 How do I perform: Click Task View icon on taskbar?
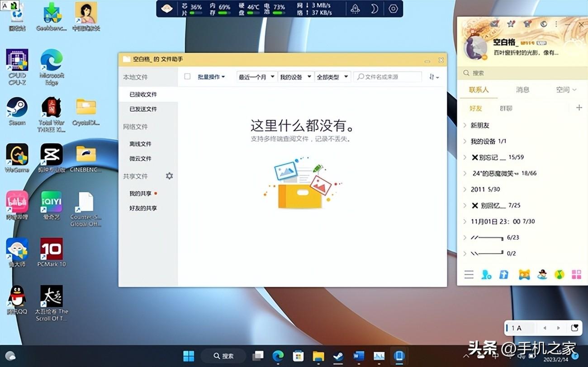pos(258,356)
